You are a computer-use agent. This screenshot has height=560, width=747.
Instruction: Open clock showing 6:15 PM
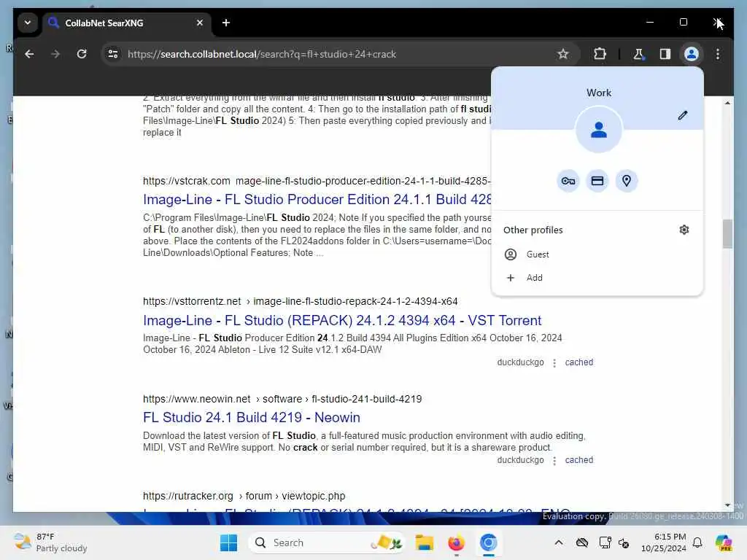click(664, 542)
